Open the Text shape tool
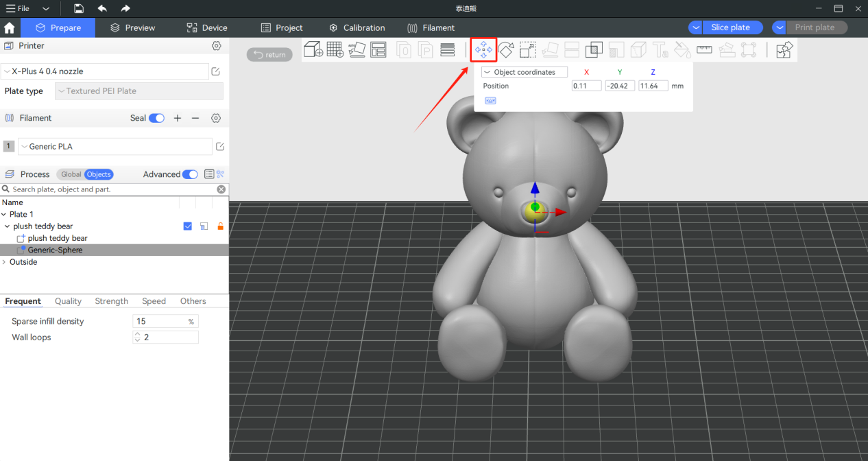This screenshot has width=868, height=461. [x=660, y=49]
